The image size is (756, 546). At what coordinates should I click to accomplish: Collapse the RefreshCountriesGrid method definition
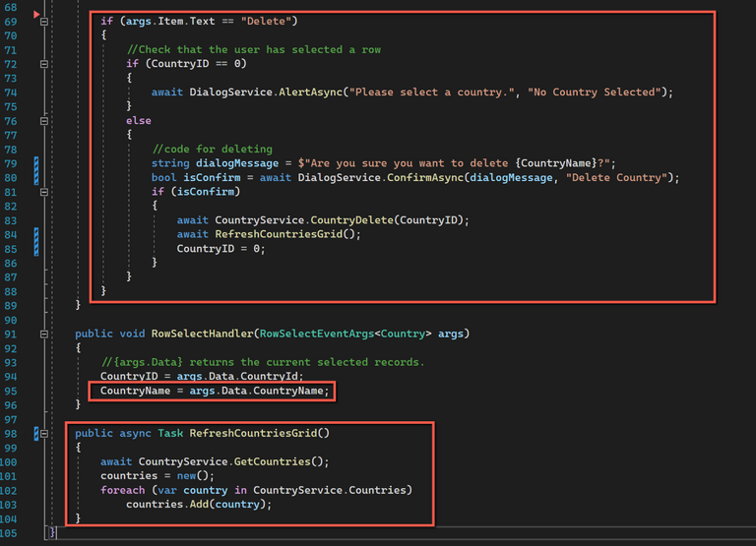click(x=44, y=433)
